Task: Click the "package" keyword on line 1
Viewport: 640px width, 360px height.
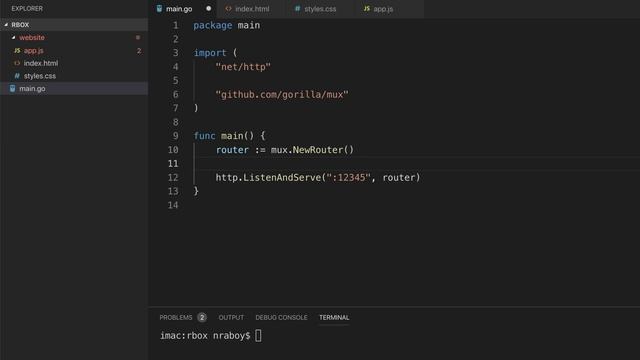Action: pos(213,25)
